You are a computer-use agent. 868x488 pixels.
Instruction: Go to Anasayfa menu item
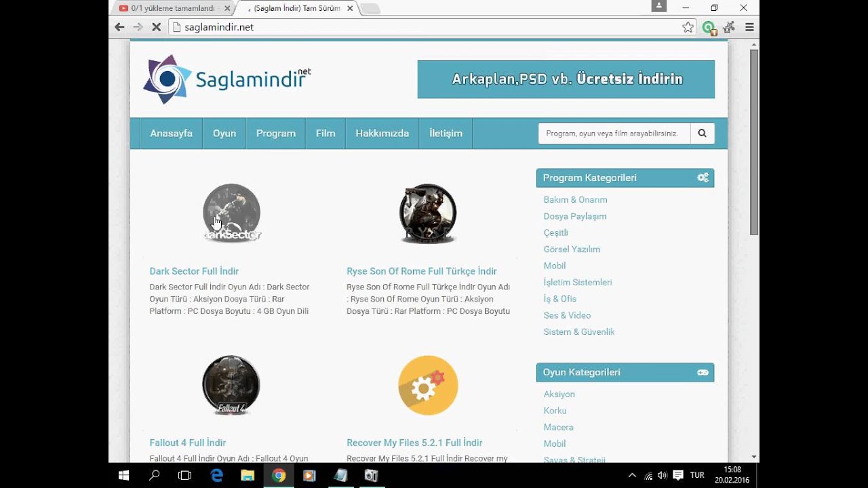click(x=171, y=134)
